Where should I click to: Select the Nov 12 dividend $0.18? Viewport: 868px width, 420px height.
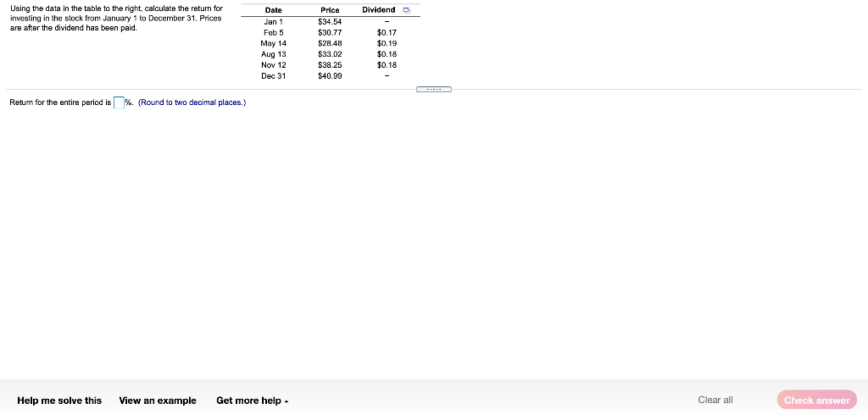click(x=387, y=64)
